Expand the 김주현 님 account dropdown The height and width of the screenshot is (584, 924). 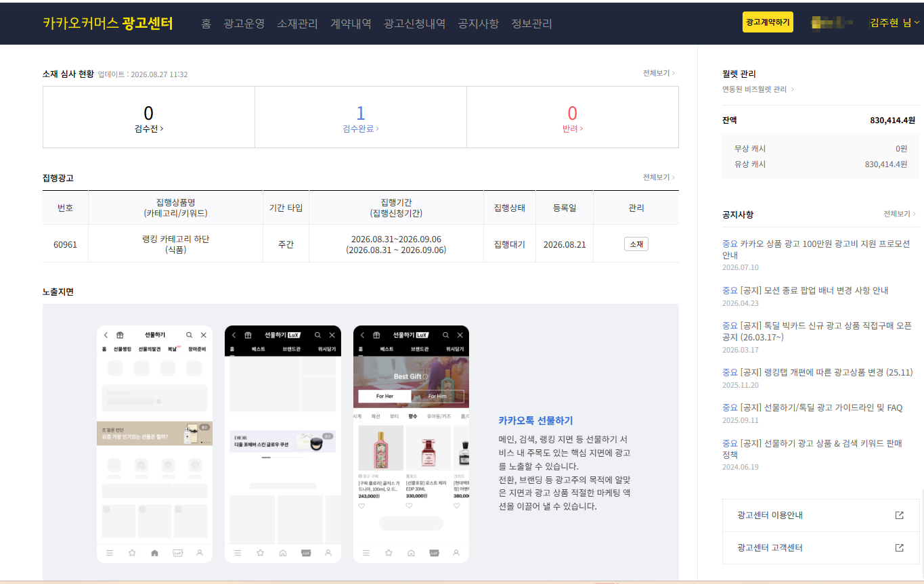click(895, 23)
